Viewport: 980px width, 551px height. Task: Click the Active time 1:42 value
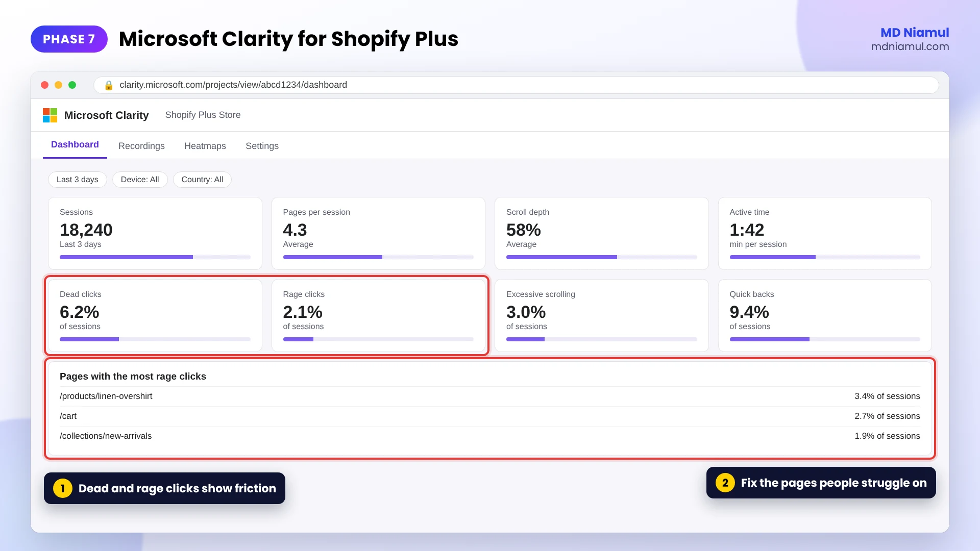pos(747,230)
